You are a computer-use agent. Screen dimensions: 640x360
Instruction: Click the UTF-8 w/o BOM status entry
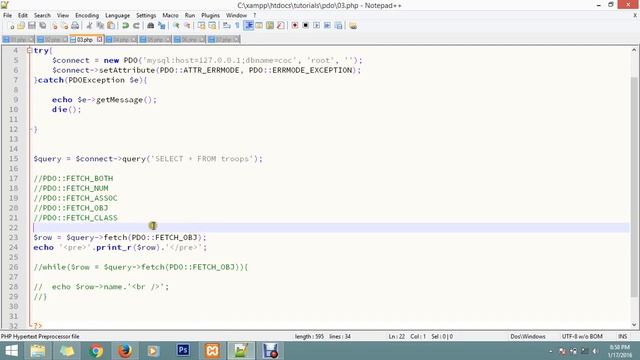point(582,336)
